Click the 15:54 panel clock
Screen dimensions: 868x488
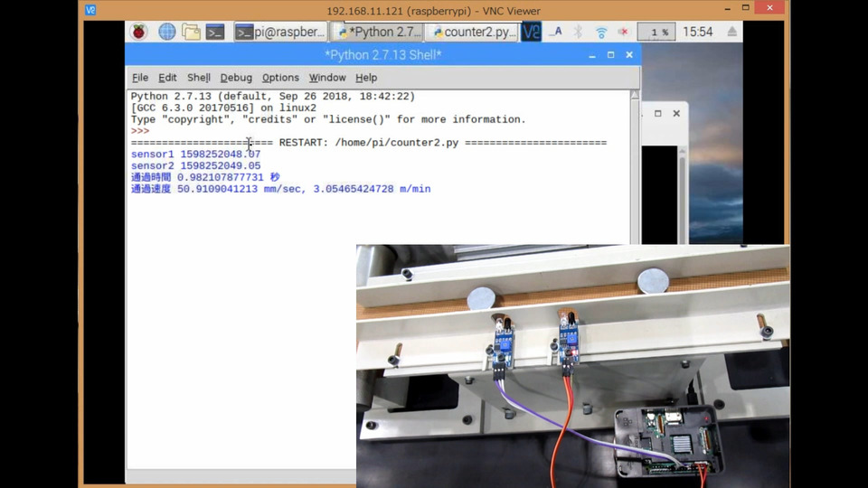pos(697,33)
